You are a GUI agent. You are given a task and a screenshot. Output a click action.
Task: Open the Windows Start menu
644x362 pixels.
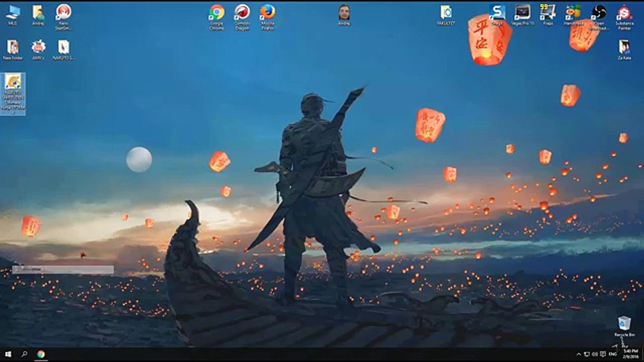click(8, 354)
